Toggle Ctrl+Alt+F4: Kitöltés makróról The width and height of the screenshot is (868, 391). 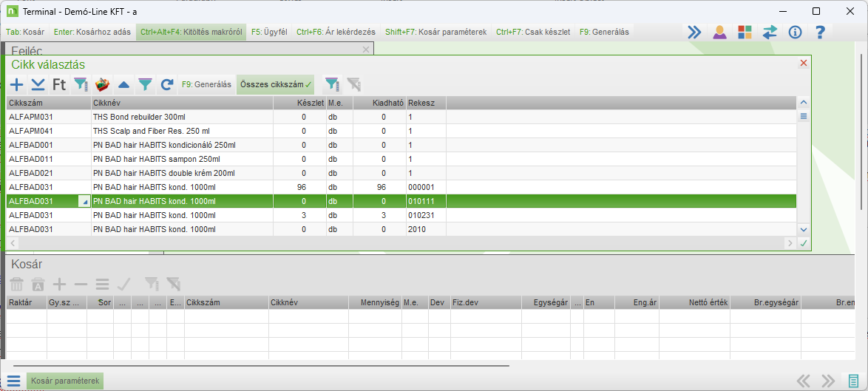click(191, 32)
